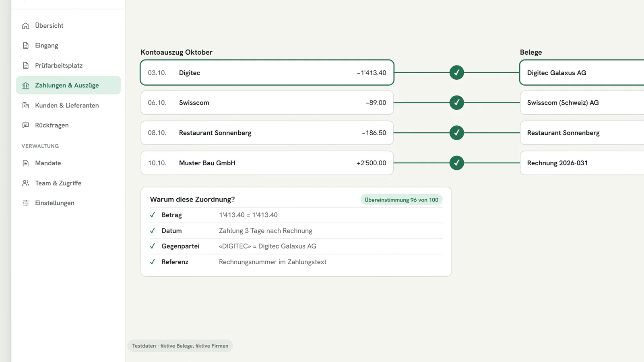Navigate to Mandate
The image size is (644, 362).
pyautogui.click(x=68, y=163)
